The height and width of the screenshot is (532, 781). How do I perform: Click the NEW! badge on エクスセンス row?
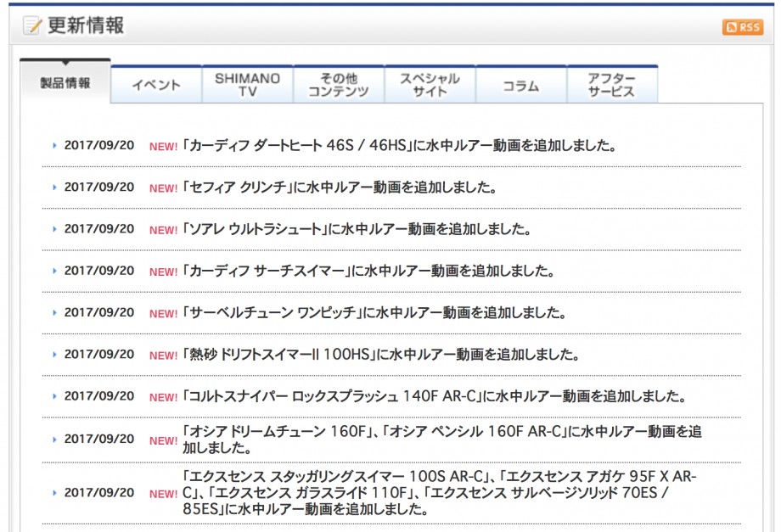(x=163, y=494)
